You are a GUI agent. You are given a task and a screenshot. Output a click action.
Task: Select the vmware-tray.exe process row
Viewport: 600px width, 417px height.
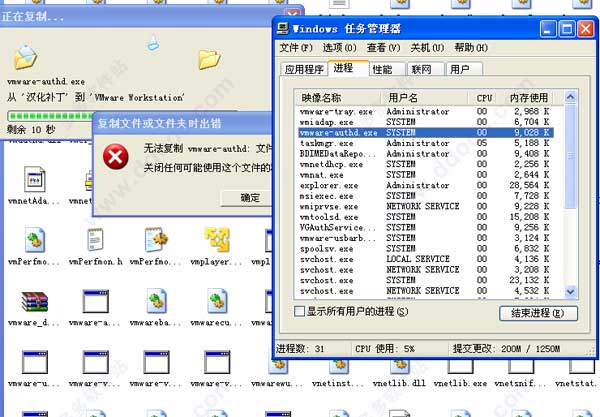[x=425, y=111]
